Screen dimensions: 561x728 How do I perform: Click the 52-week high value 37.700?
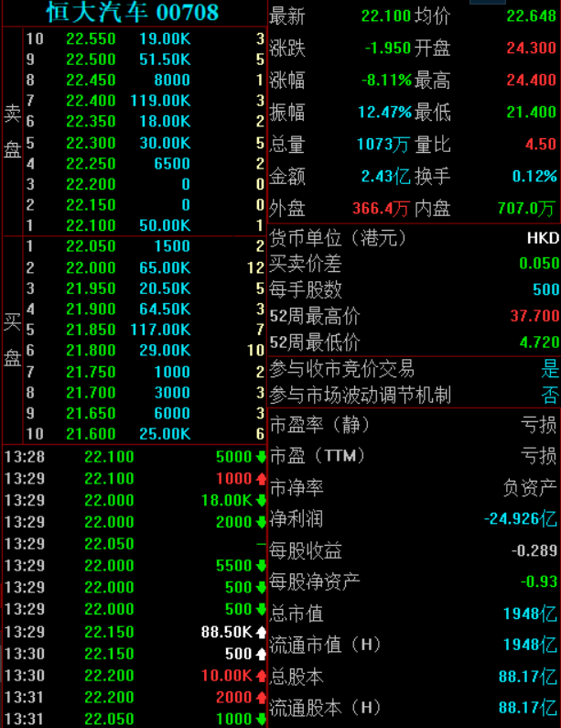tap(534, 316)
